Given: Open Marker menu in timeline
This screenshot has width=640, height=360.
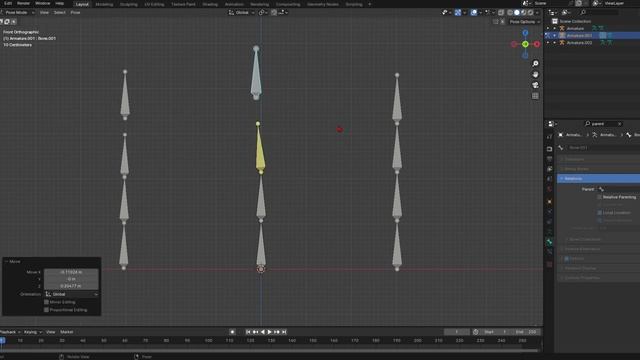Looking at the screenshot, I should click(x=67, y=332).
